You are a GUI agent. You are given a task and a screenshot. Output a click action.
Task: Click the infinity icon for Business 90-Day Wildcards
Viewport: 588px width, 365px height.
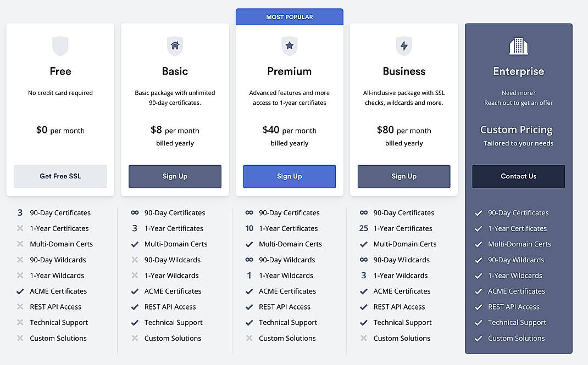364,260
